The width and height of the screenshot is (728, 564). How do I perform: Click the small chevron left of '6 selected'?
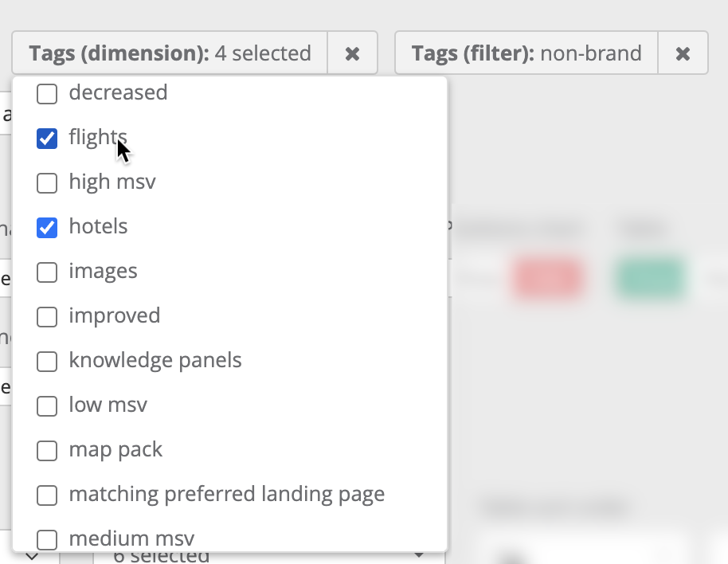[32, 555]
